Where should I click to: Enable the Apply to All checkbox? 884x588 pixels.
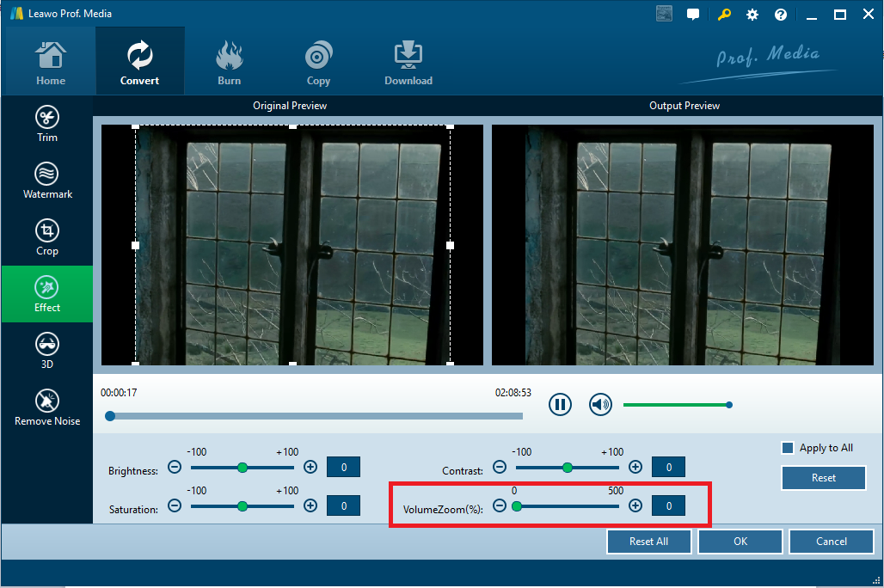click(788, 448)
